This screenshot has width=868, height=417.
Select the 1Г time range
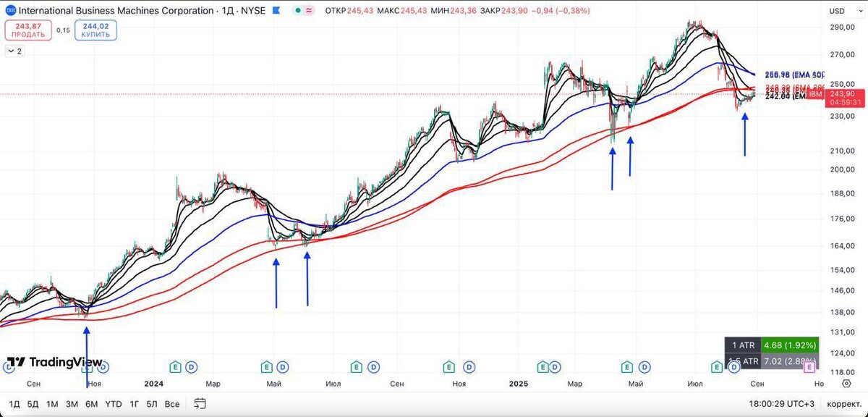point(135,404)
